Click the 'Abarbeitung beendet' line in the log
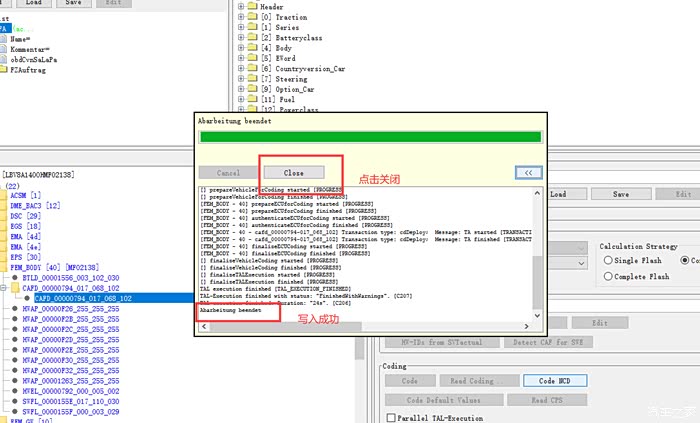 pyautogui.click(x=230, y=310)
